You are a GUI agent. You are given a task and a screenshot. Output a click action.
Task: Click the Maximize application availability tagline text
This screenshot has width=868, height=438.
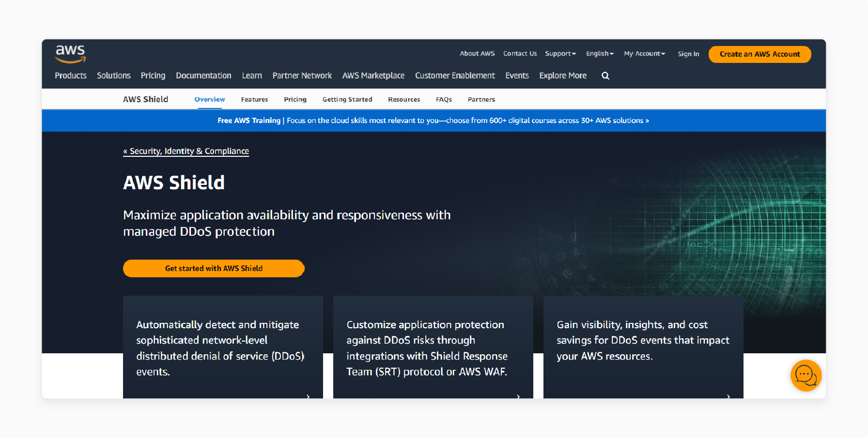(287, 223)
